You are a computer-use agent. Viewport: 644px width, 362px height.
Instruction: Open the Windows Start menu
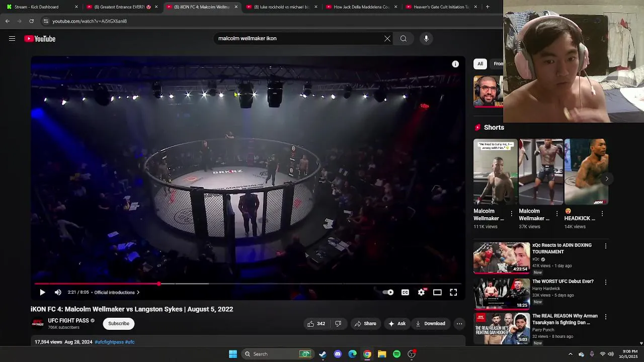click(x=233, y=354)
